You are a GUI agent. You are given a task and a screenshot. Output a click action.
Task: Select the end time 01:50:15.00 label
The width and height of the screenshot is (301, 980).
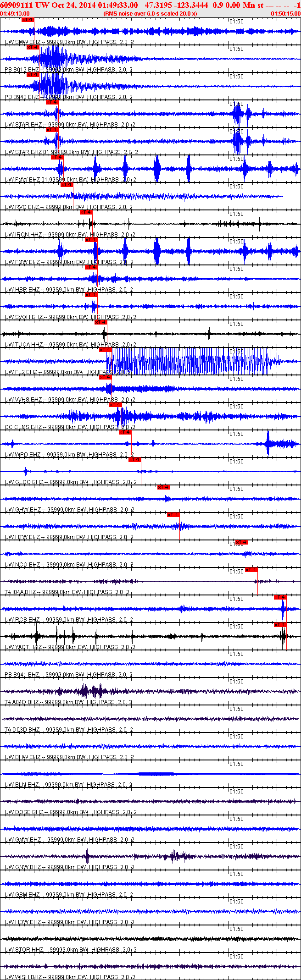click(286, 14)
